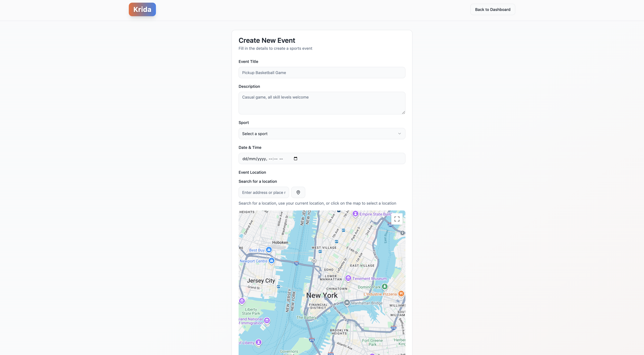Click the L'Industrie Pizzeria restaurant marker
This screenshot has height=355, width=644.
click(x=401, y=294)
